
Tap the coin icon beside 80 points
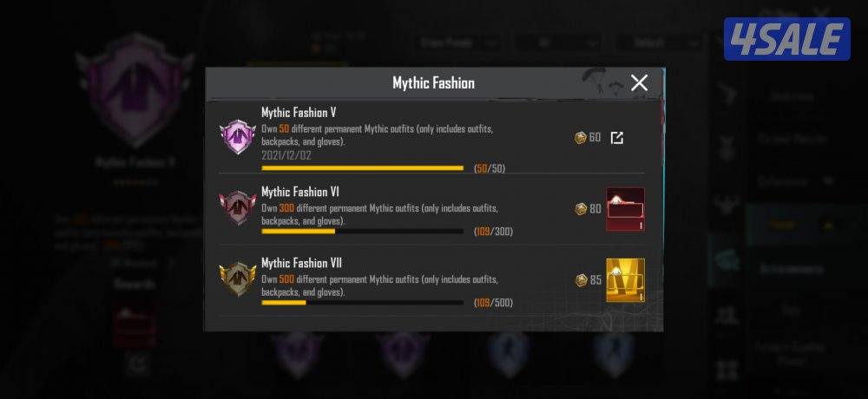[x=580, y=209]
